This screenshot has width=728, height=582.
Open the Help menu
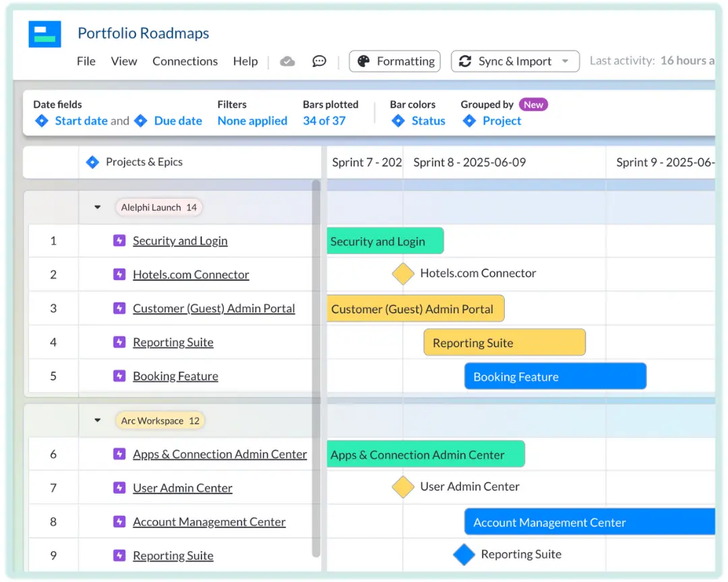(245, 61)
